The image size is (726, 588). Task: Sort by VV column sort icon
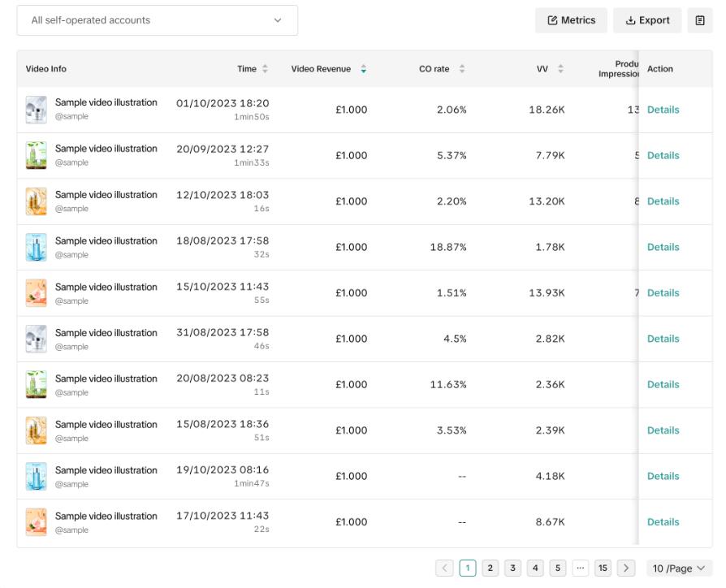point(560,69)
